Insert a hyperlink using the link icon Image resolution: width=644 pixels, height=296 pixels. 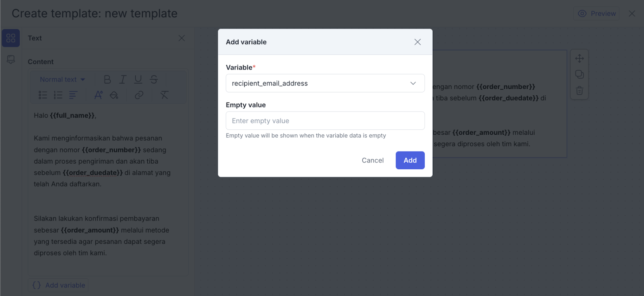139,95
